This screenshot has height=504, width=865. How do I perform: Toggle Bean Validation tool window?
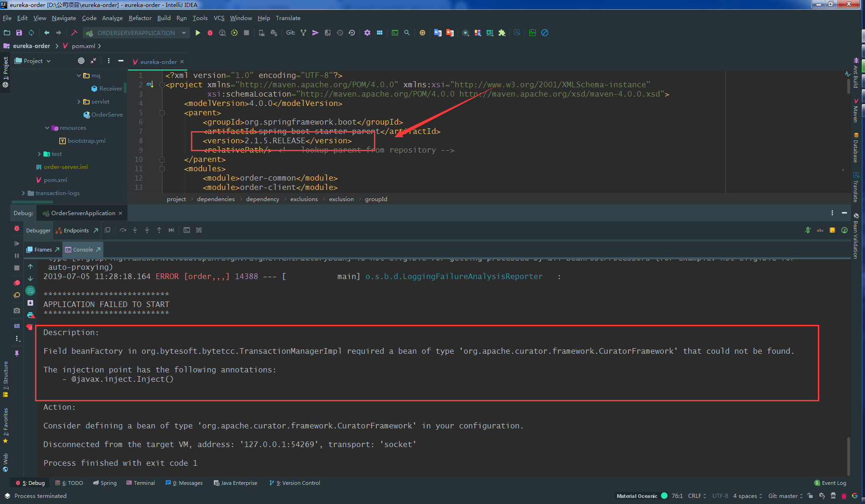(x=856, y=236)
